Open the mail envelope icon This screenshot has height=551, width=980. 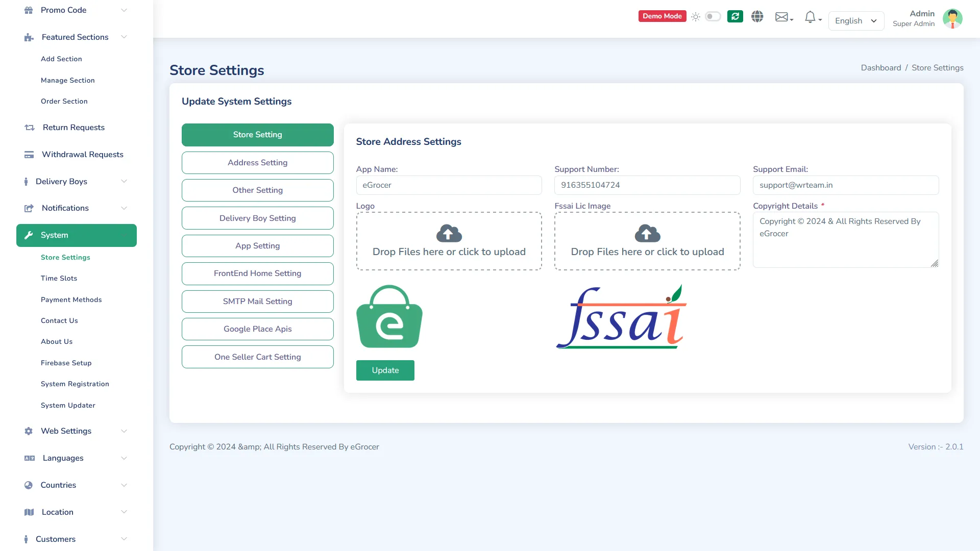784,17
